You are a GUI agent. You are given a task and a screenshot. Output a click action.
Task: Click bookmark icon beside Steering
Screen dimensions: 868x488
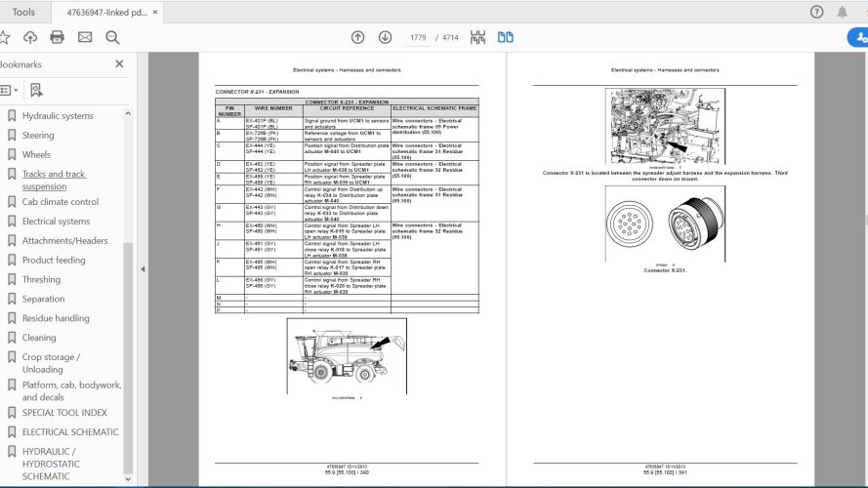click(x=11, y=135)
